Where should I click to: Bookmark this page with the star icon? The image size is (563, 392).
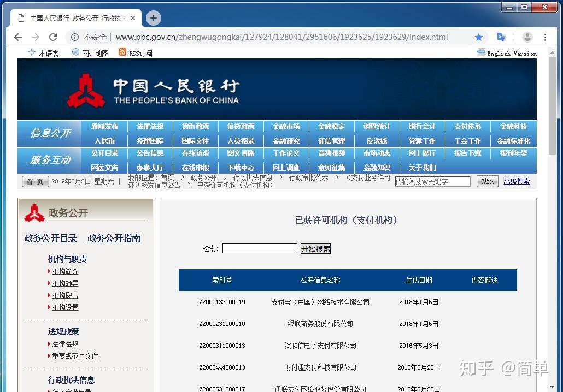tap(479, 37)
